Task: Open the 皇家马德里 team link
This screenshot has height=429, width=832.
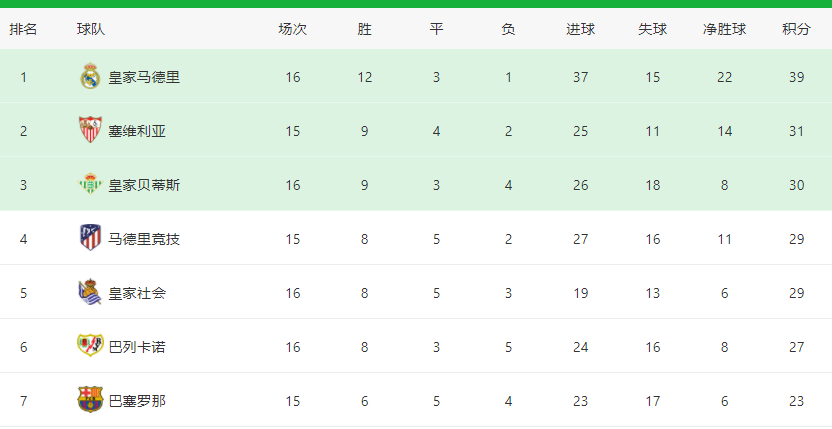Action: 144,78
